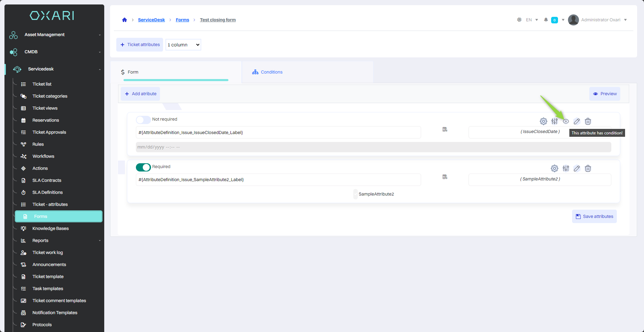Click the Save attributes button
644x332 pixels.
coord(594,217)
